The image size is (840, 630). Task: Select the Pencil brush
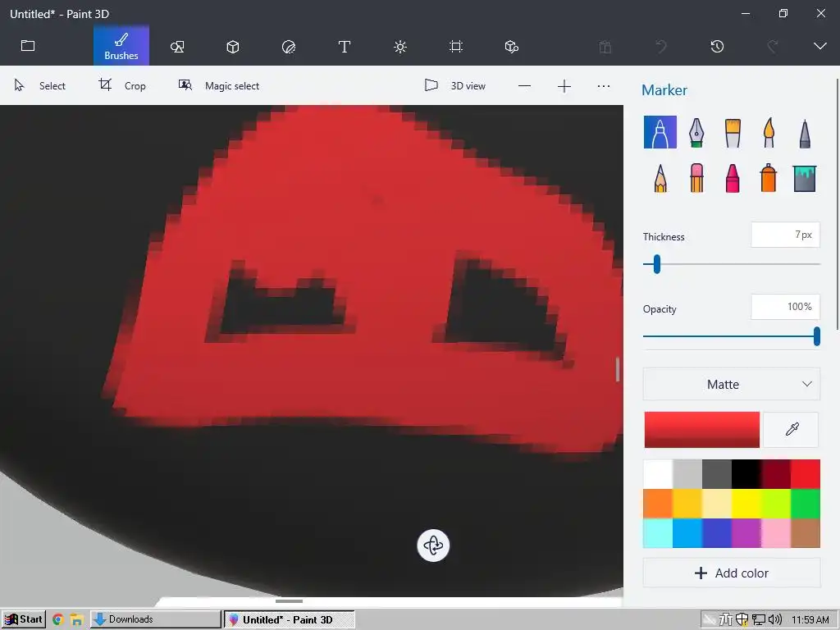tap(660, 178)
